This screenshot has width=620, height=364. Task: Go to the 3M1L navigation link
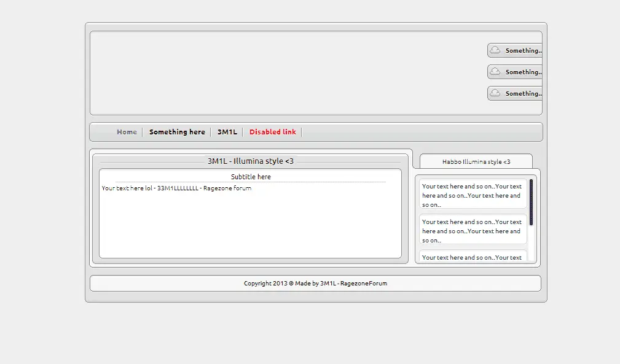tap(227, 132)
